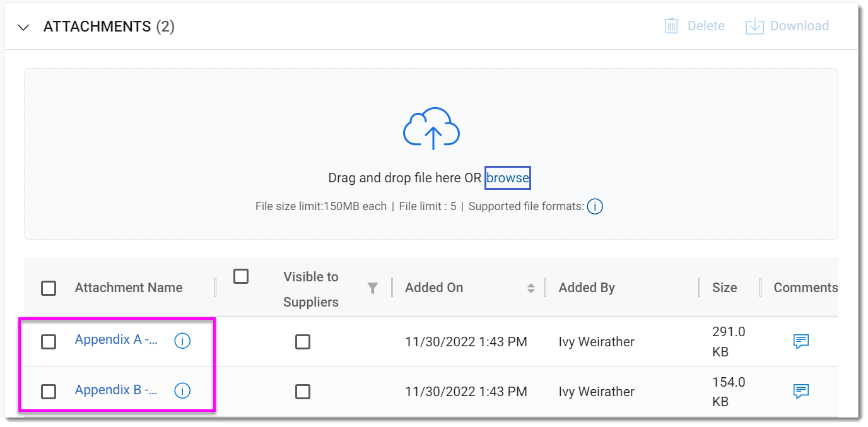Click the Download button
The height and width of the screenshot is (427, 868).
(x=787, y=26)
